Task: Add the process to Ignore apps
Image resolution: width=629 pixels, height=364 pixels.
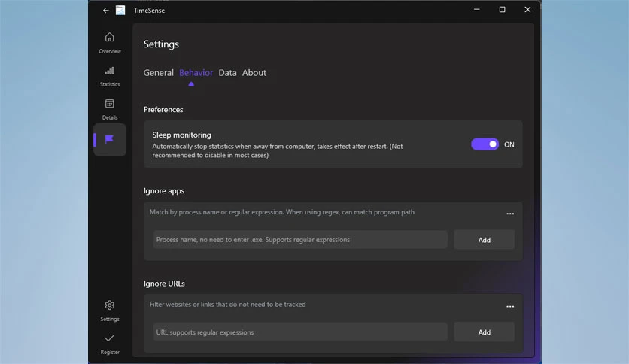Action: 485,240
